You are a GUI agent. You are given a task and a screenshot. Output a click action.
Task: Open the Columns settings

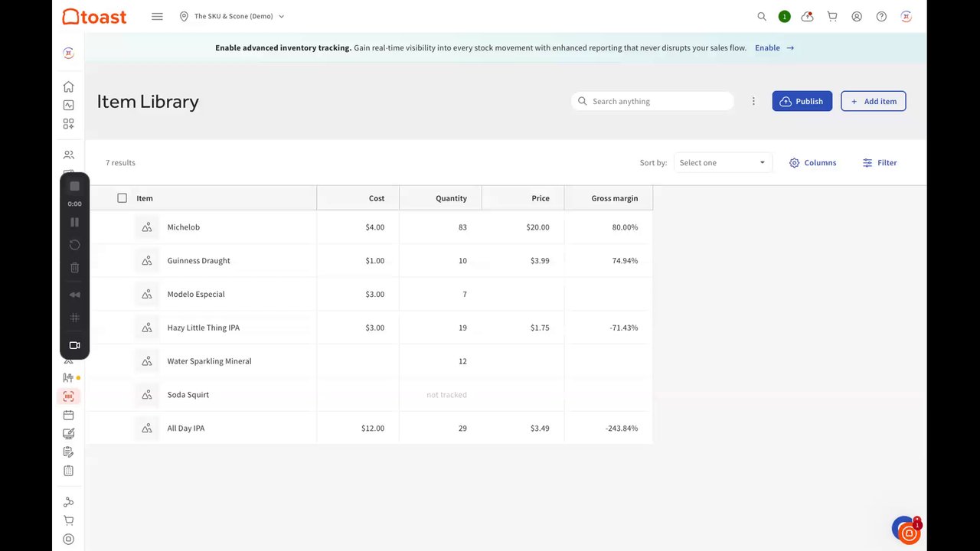coord(813,162)
